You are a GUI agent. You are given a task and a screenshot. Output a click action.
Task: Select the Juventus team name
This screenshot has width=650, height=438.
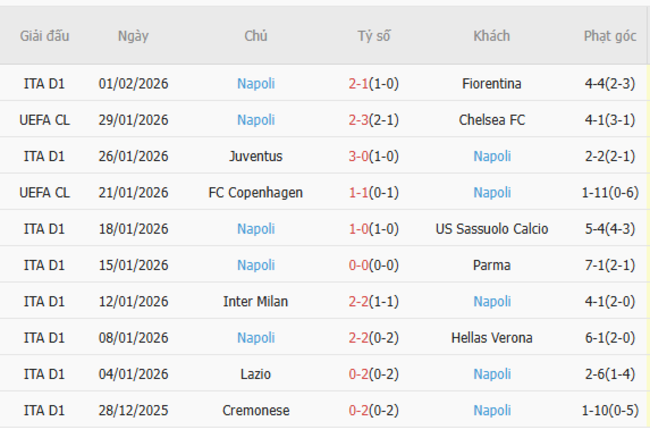pyautogui.click(x=256, y=156)
